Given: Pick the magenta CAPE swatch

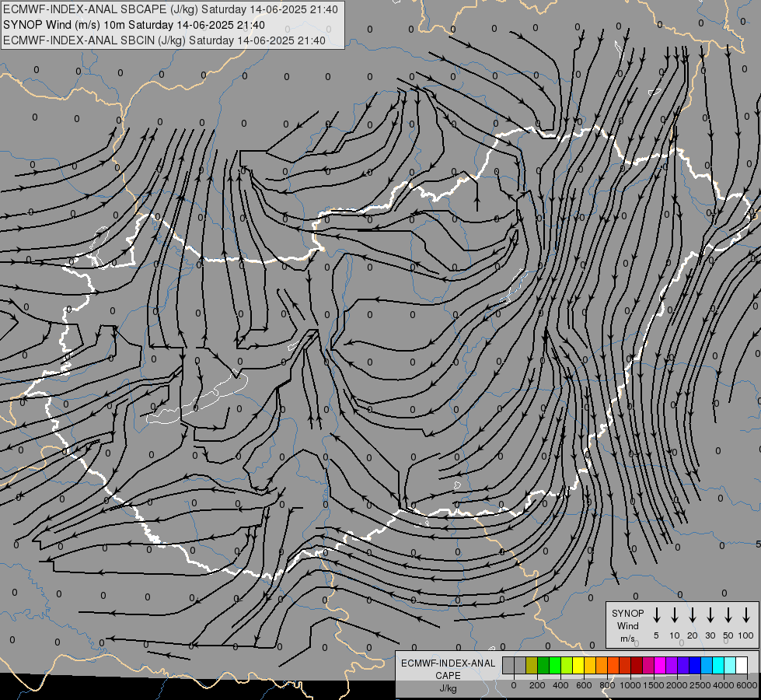Looking at the screenshot, I should [660, 665].
